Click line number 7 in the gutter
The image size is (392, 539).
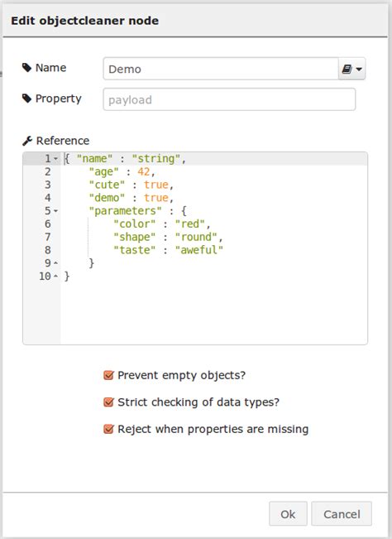pos(48,237)
